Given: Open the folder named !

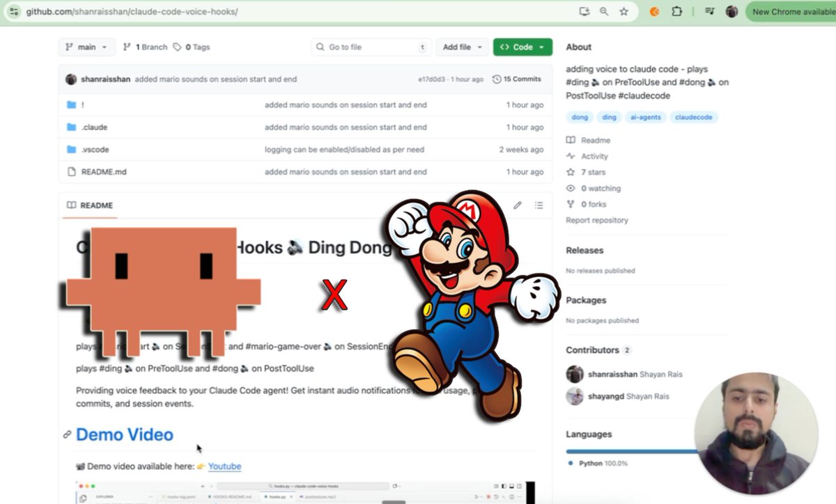Looking at the screenshot, I should pos(82,105).
